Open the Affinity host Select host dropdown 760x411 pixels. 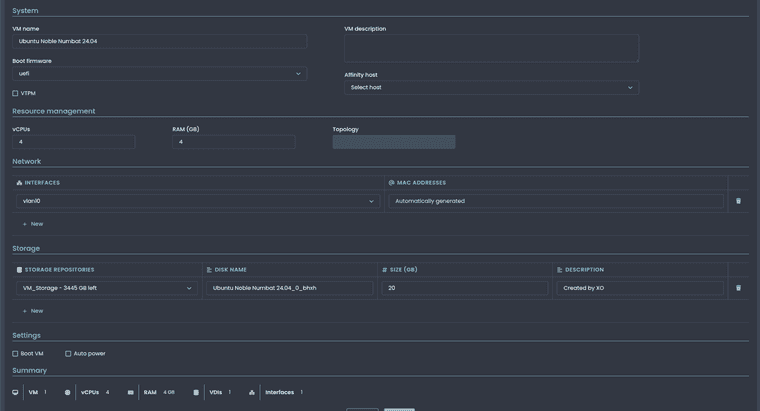point(491,87)
